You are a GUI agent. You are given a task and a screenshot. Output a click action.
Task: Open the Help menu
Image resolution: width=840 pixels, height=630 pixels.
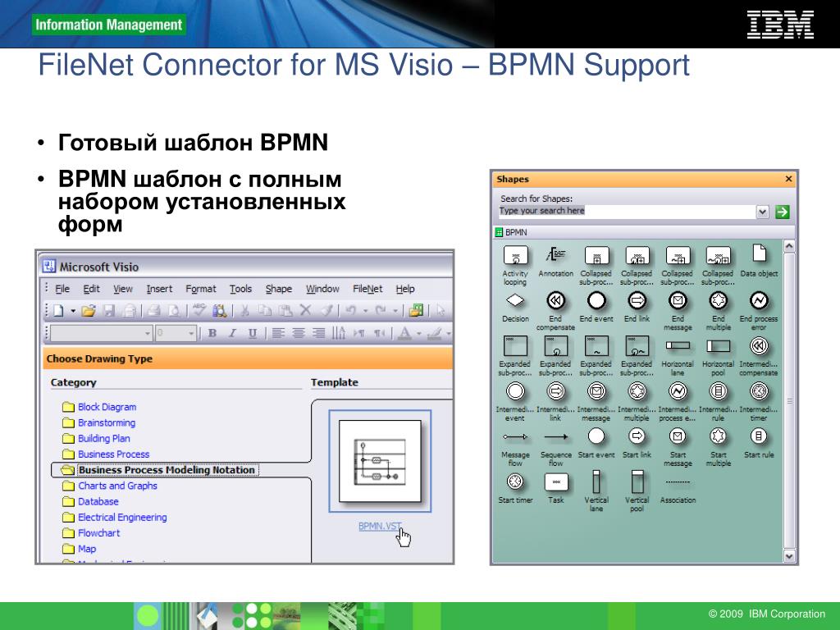tap(405, 289)
